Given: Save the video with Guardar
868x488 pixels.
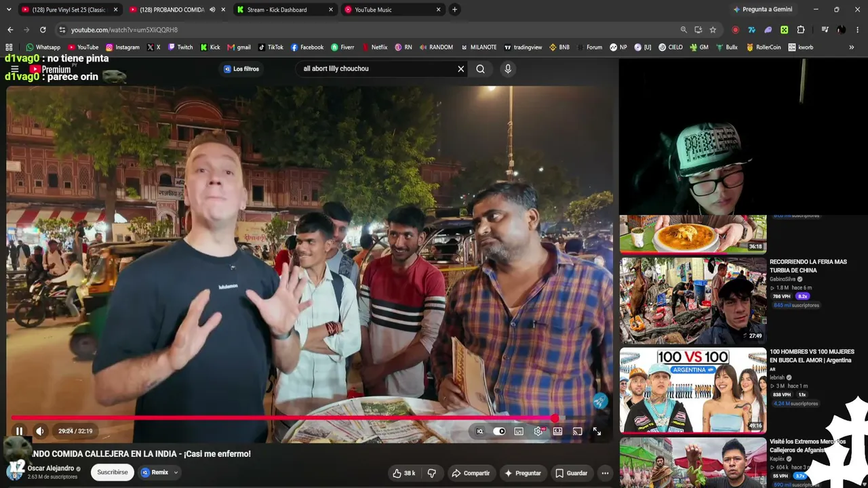Looking at the screenshot, I should (x=571, y=473).
